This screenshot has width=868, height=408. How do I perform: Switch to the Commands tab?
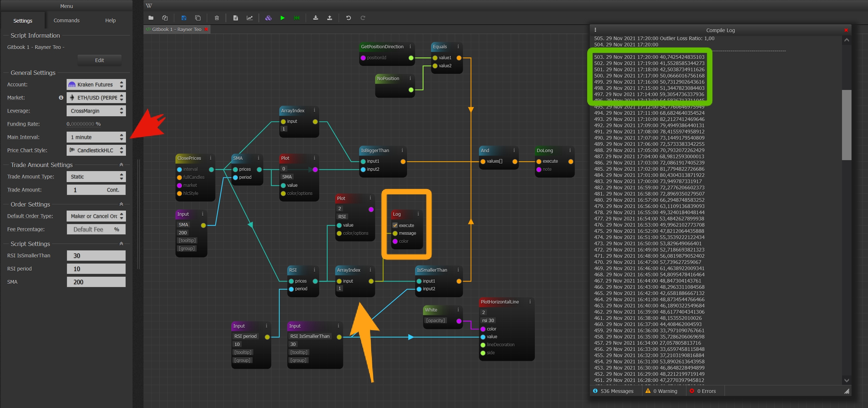tap(66, 20)
